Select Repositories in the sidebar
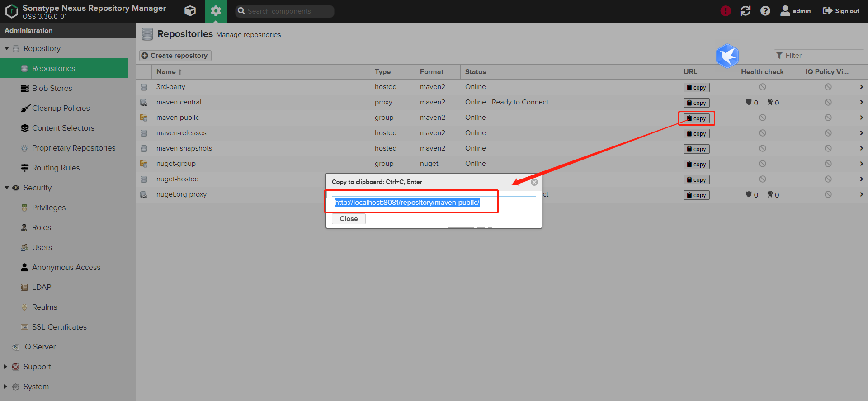Image resolution: width=868 pixels, height=401 pixels. [64, 68]
